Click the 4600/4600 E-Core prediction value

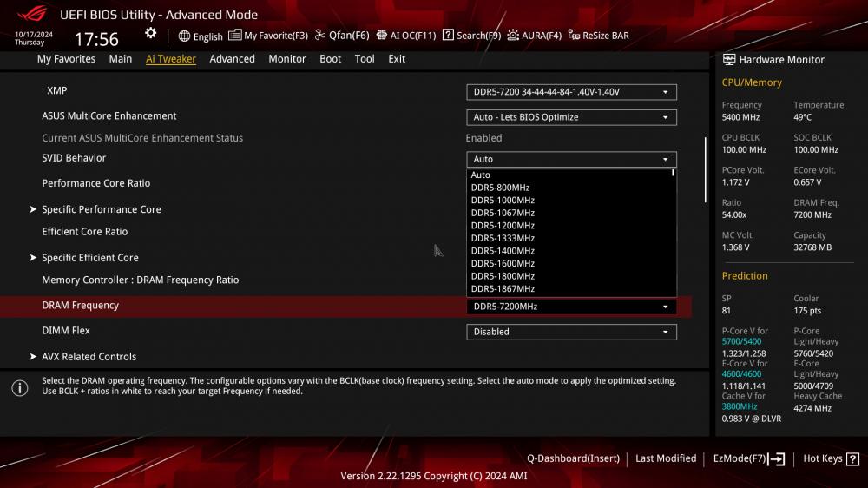pos(741,374)
